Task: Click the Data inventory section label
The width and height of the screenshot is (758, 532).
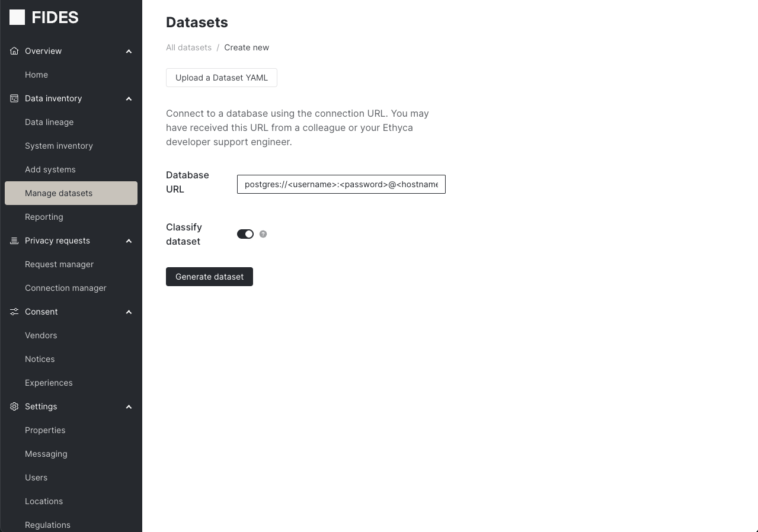Action: click(53, 98)
